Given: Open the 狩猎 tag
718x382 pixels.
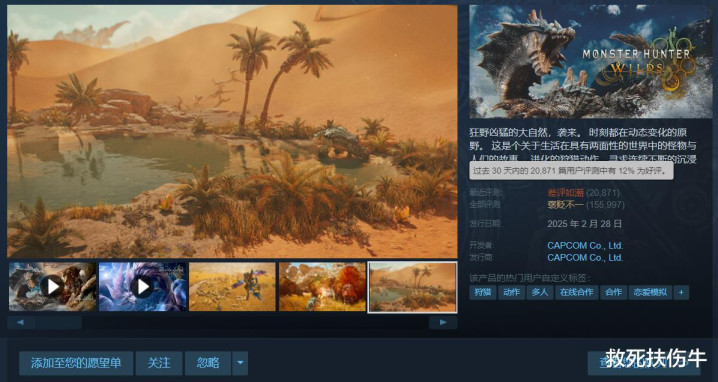Looking at the screenshot, I should tap(483, 292).
